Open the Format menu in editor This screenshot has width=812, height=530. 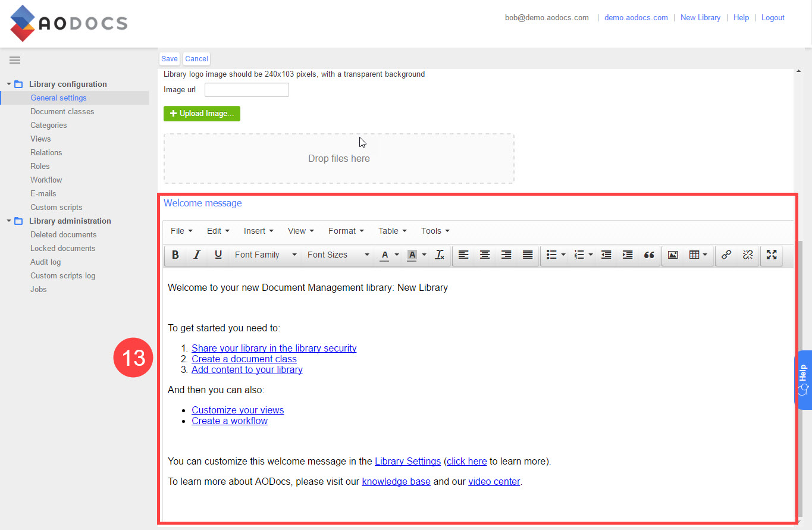tap(346, 231)
